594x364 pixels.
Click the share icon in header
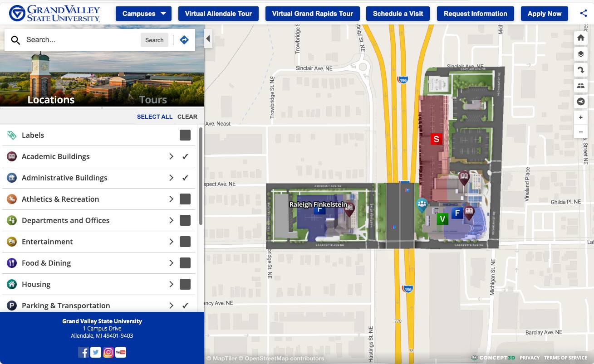click(x=584, y=13)
